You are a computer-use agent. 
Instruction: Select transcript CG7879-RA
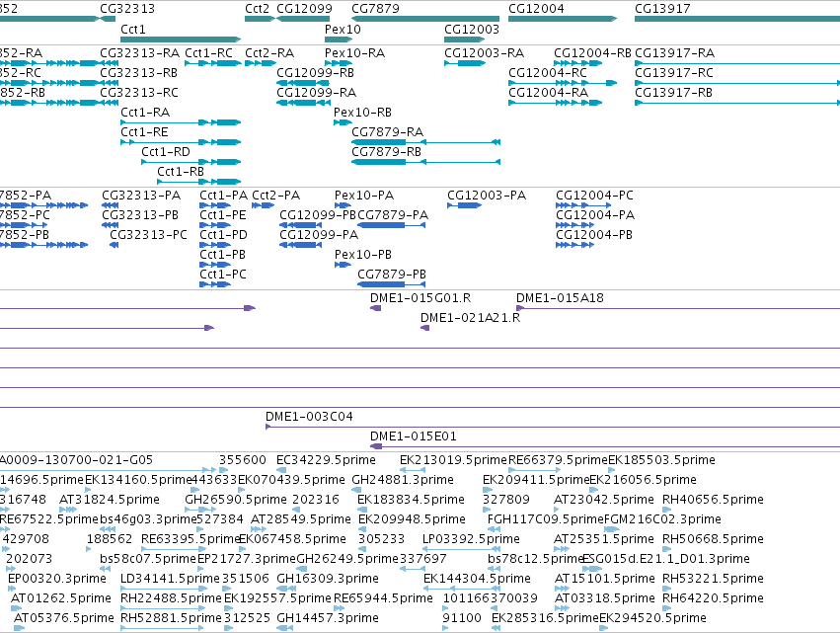pos(387,132)
